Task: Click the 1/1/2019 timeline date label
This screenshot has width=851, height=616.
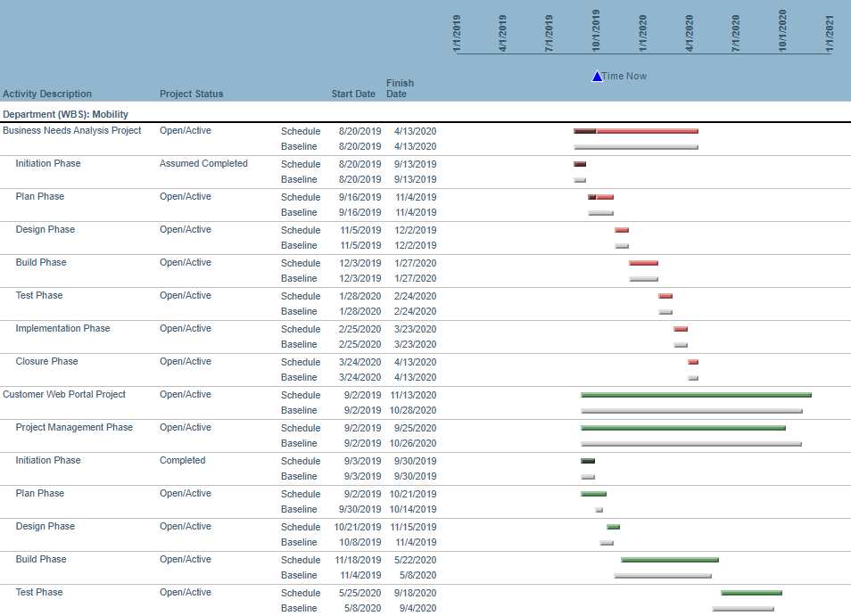Action: pos(457,34)
